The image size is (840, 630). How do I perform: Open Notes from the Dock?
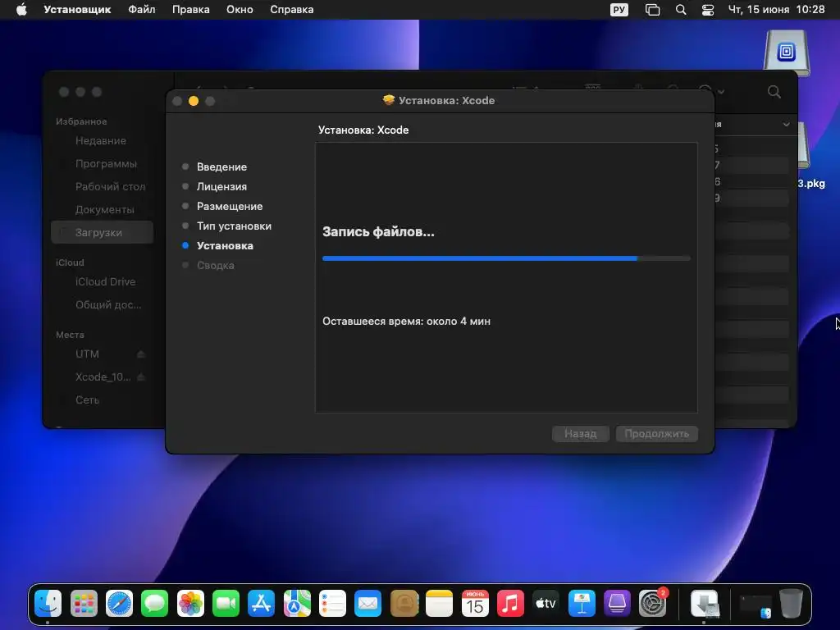(x=440, y=604)
